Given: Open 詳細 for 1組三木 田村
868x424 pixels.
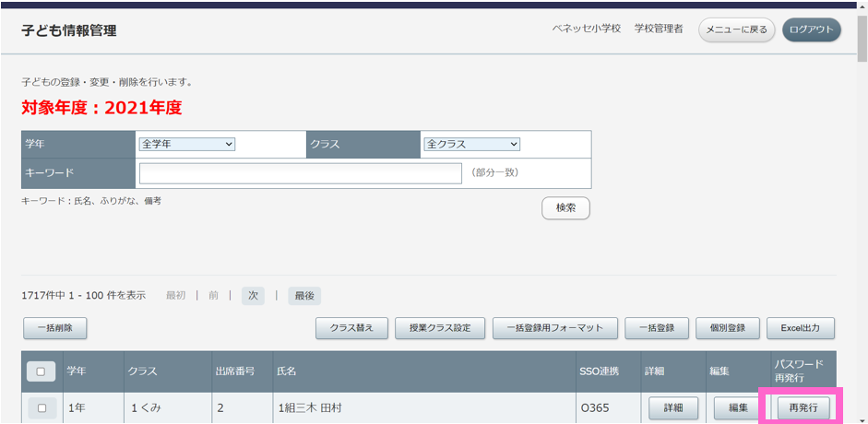Looking at the screenshot, I should pos(673,408).
